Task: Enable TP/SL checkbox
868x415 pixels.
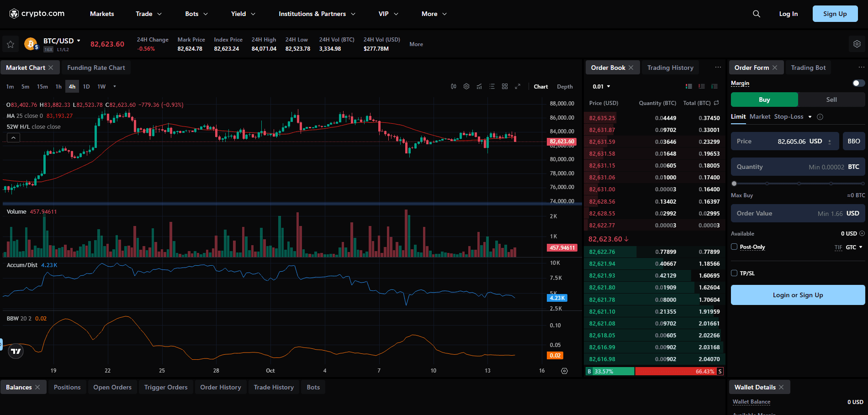Action: (x=734, y=273)
